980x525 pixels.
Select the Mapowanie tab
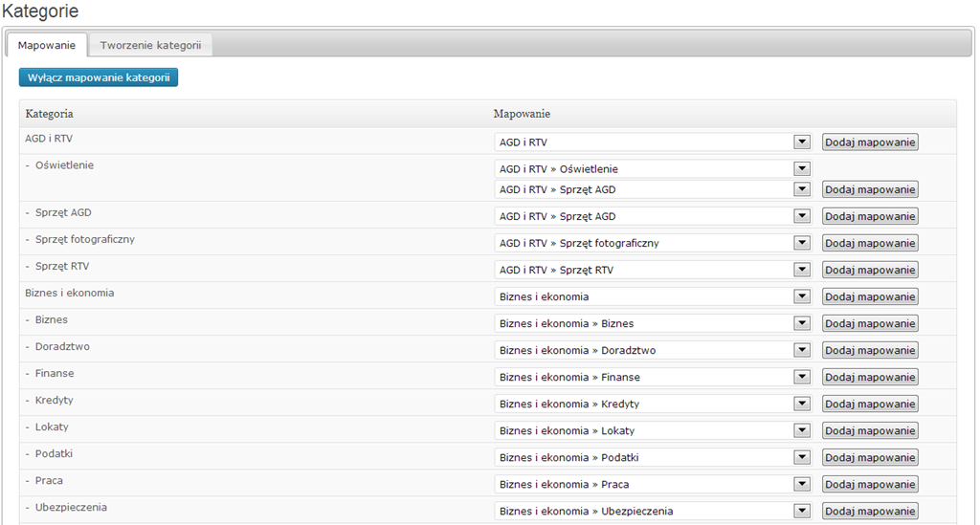coord(47,45)
